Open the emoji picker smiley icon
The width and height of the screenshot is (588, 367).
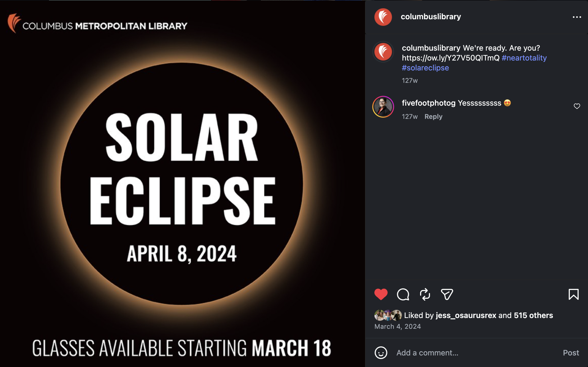pyautogui.click(x=381, y=353)
